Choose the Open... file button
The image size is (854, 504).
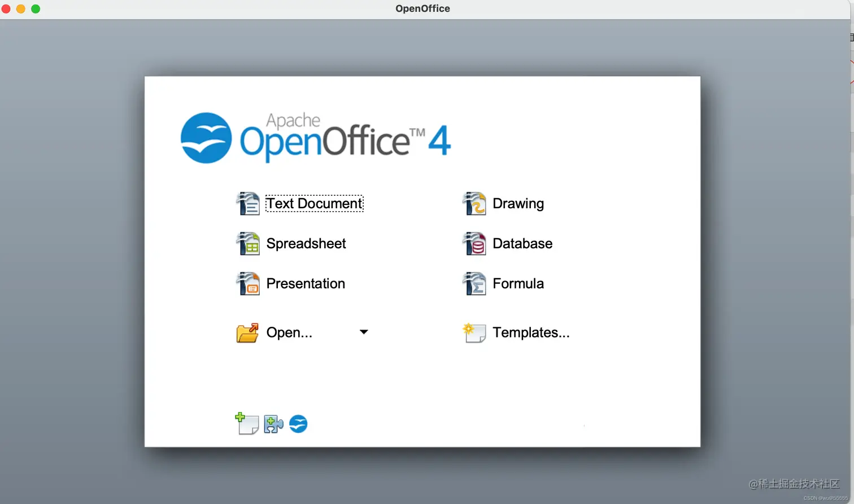289,332
